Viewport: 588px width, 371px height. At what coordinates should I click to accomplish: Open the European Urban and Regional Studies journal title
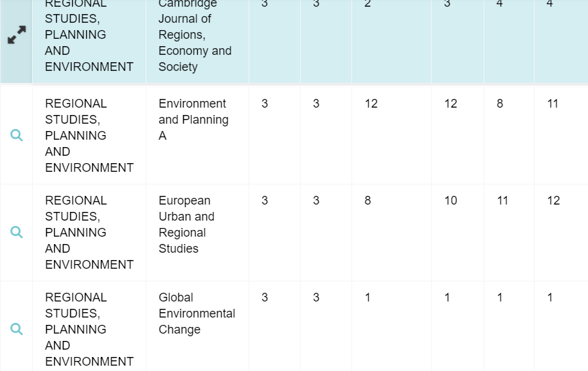tap(186, 225)
